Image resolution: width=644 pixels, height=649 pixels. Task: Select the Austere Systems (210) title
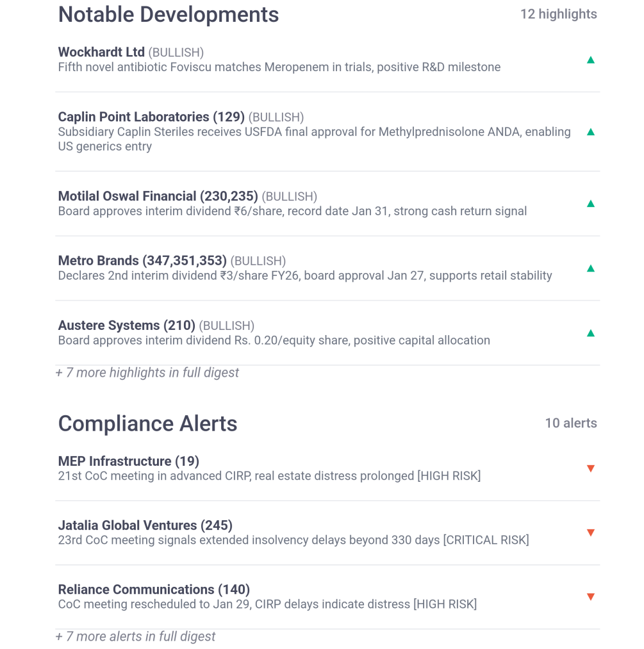coord(127,325)
